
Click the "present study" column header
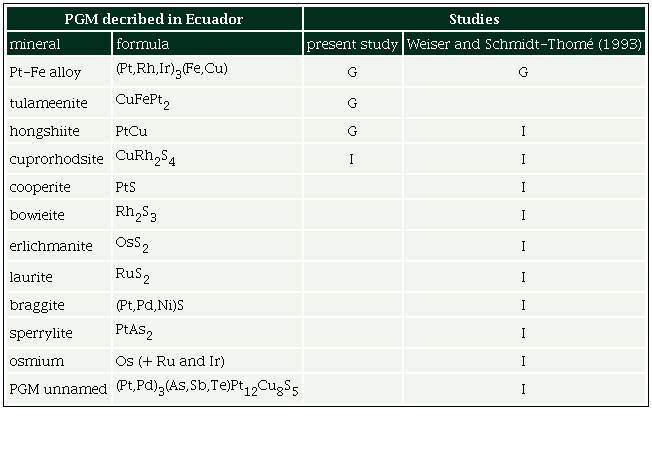coord(352,45)
